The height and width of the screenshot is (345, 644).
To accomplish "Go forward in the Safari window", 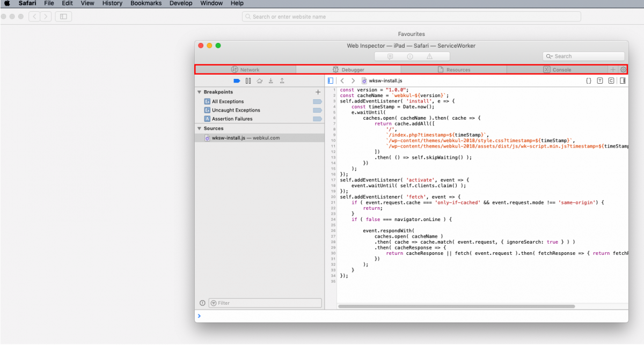I will pyautogui.click(x=46, y=17).
